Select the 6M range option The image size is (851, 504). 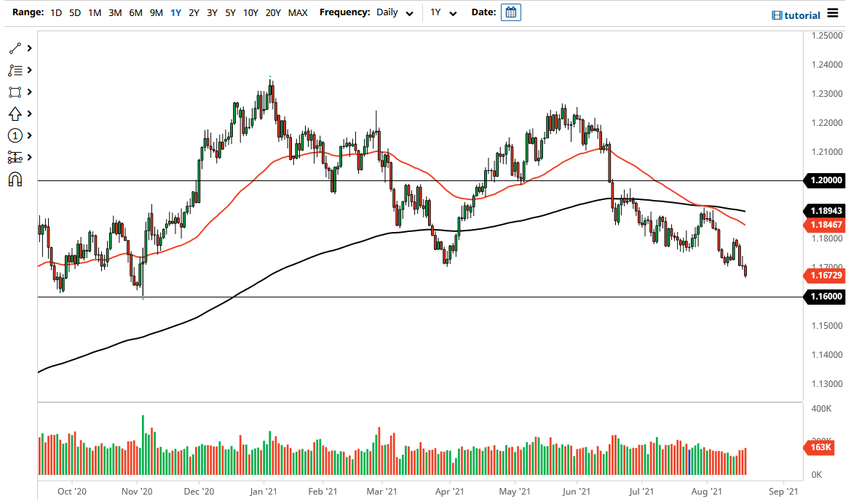pyautogui.click(x=135, y=12)
